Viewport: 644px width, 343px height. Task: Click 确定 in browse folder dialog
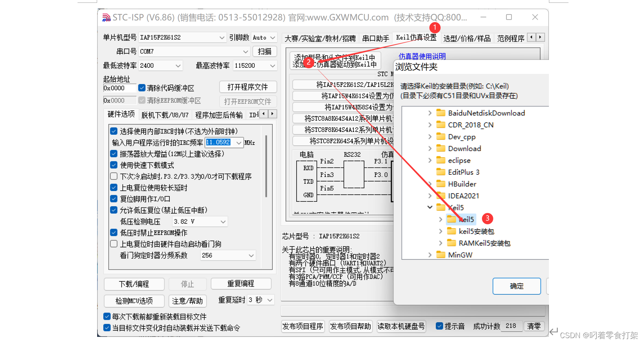tap(517, 286)
